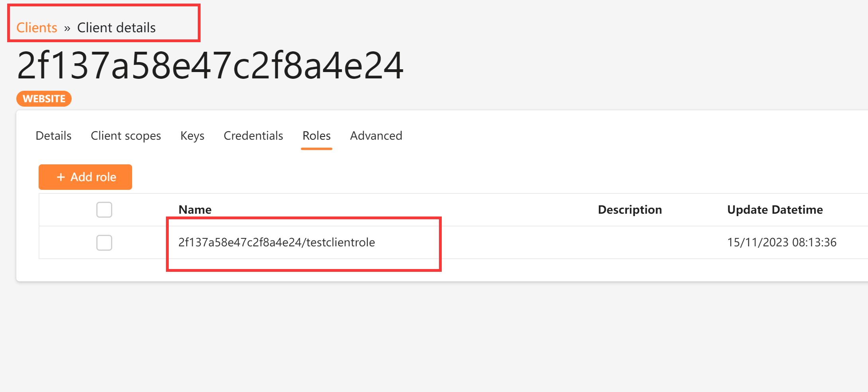The height and width of the screenshot is (392, 868).
Task: Click the WEBSITE badge under the client name
Action: click(x=44, y=98)
